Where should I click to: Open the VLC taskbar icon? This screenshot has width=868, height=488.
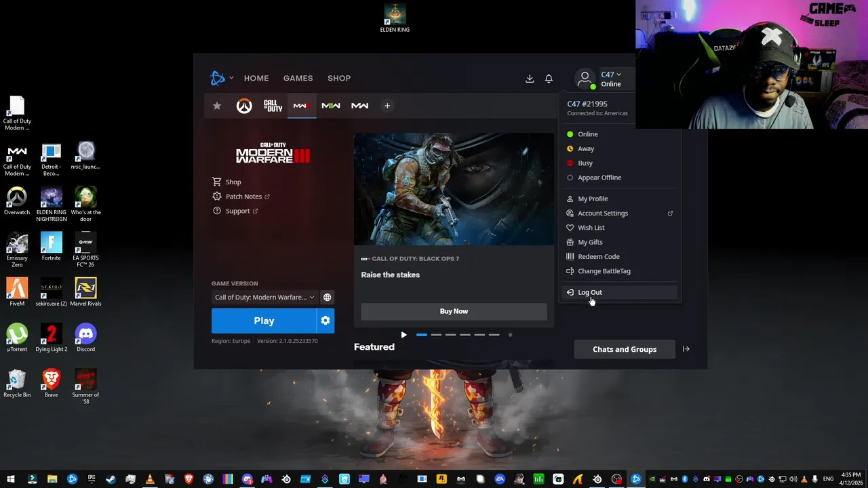pos(150,479)
